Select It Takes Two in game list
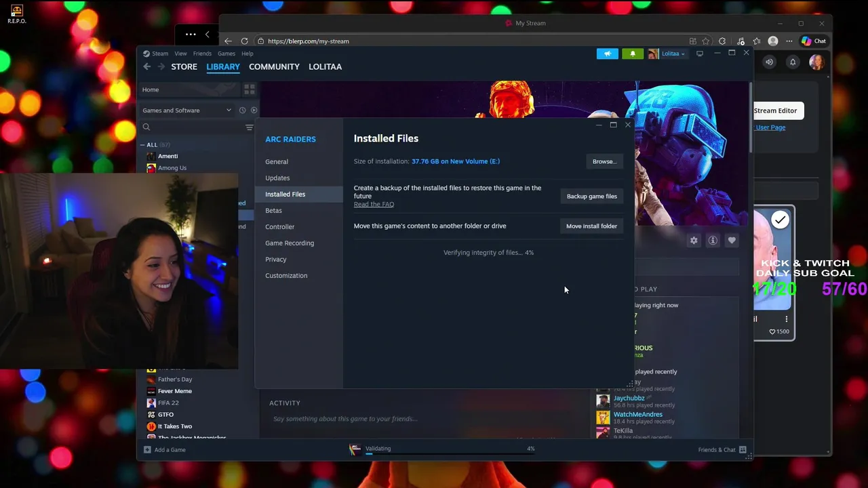 pos(175,426)
